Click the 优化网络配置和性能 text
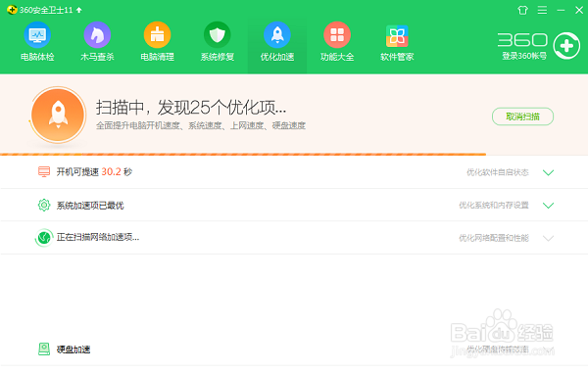 coord(494,238)
